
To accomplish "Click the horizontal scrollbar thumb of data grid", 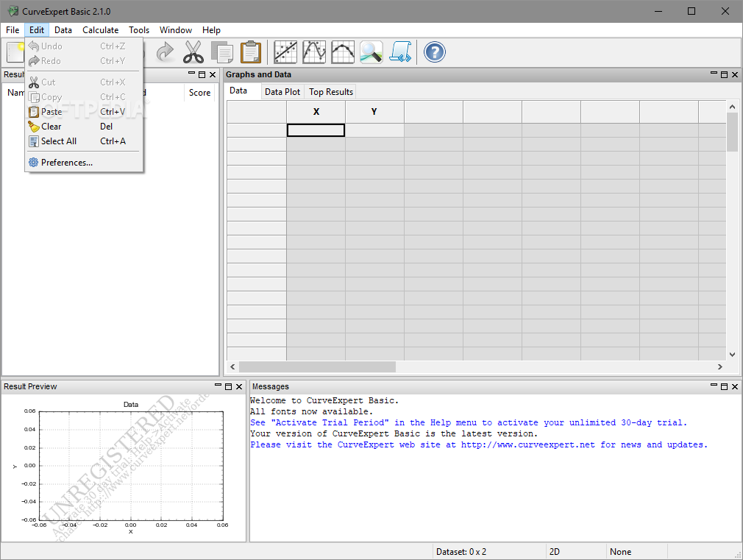I will [x=317, y=366].
